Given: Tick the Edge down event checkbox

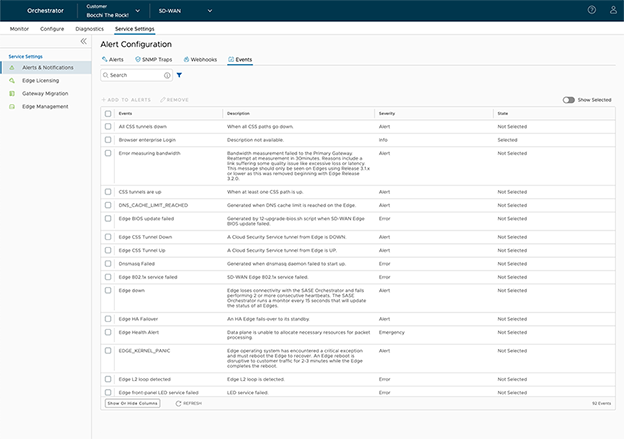Looking at the screenshot, I should click(108, 289).
